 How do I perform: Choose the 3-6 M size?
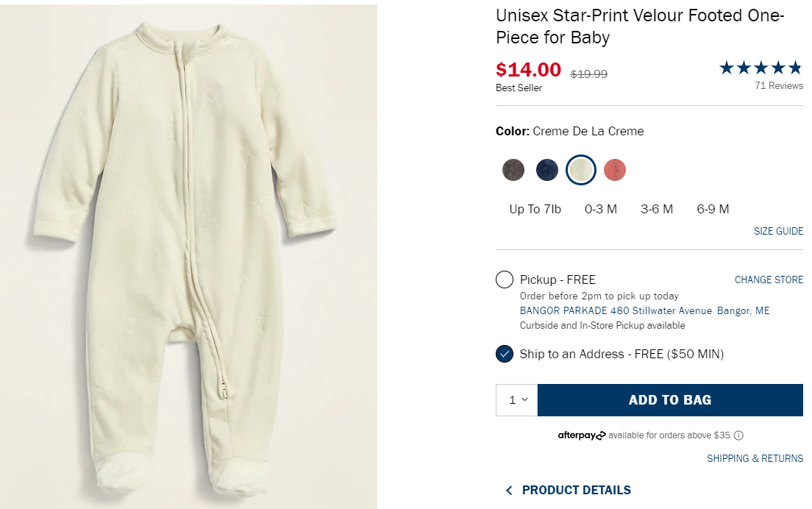pyautogui.click(x=657, y=209)
